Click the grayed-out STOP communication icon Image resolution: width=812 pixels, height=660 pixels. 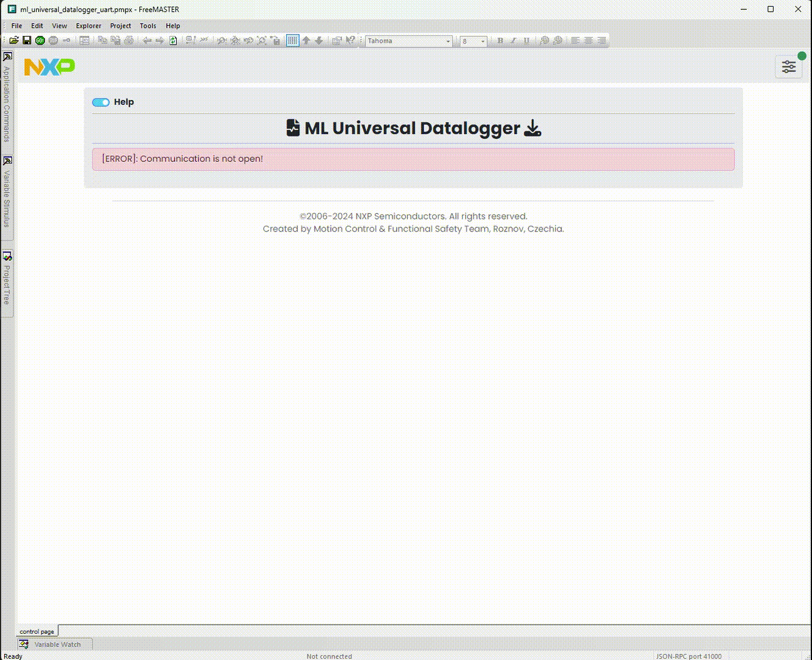tap(53, 40)
